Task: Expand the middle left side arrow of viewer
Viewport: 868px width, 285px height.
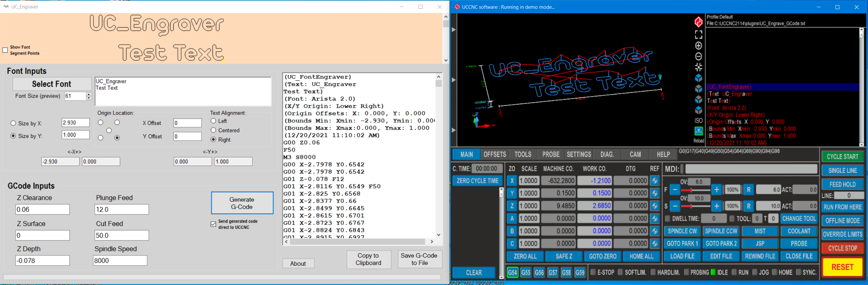Action: point(454,80)
